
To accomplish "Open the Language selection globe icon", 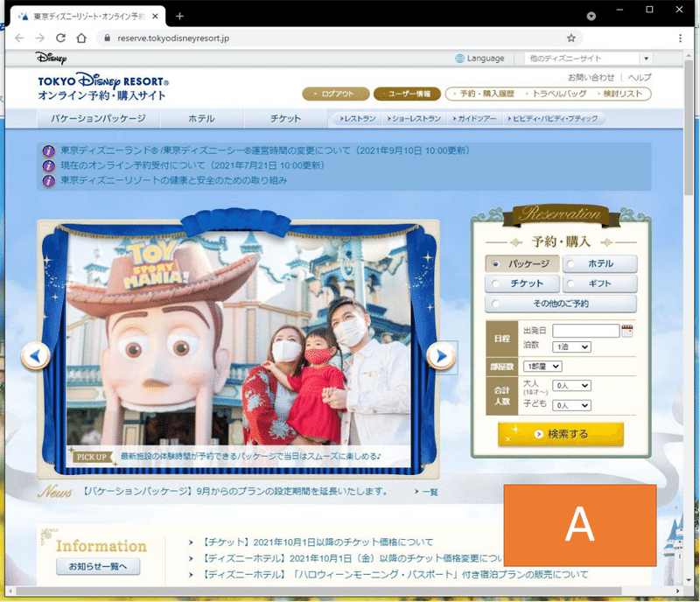I will pyautogui.click(x=458, y=58).
